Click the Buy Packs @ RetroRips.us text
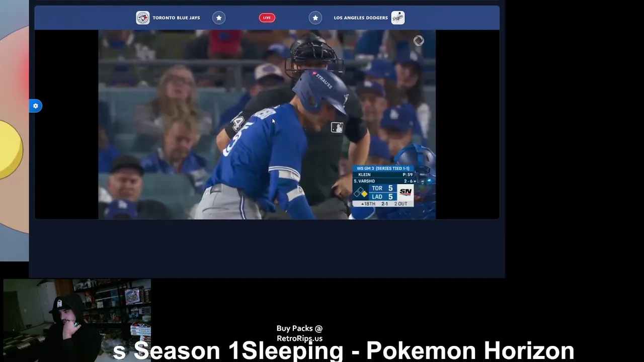This screenshot has height=362, width=644. [299, 333]
